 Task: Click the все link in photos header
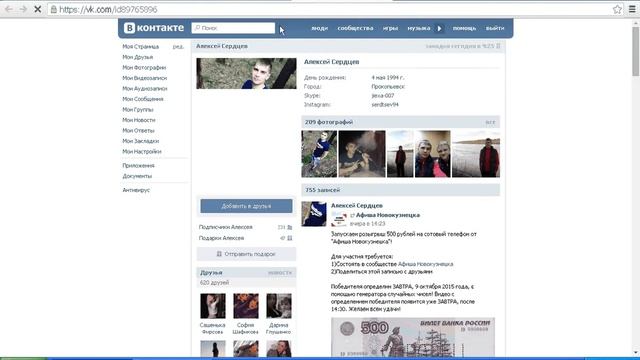tap(490, 122)
